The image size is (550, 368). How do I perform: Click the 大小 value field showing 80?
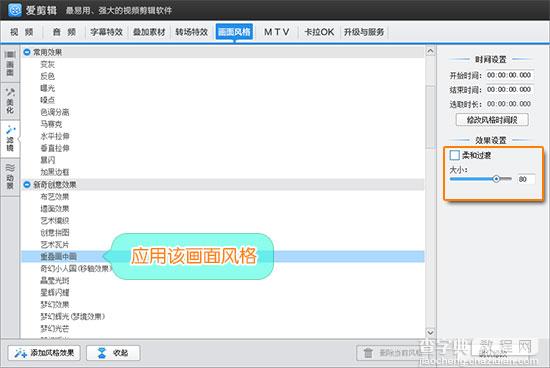pyautogui.click(x=526, y=179)
